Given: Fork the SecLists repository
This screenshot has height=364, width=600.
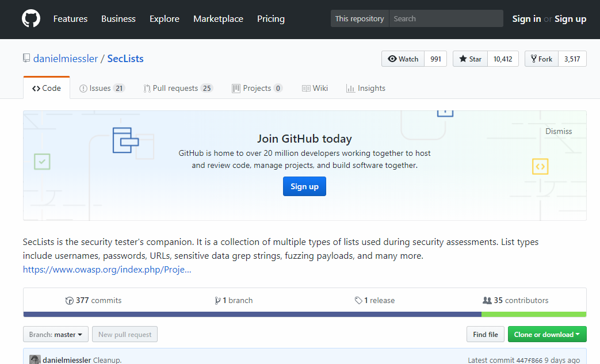Looking at the screenshot, I should (x=541, y=59).
